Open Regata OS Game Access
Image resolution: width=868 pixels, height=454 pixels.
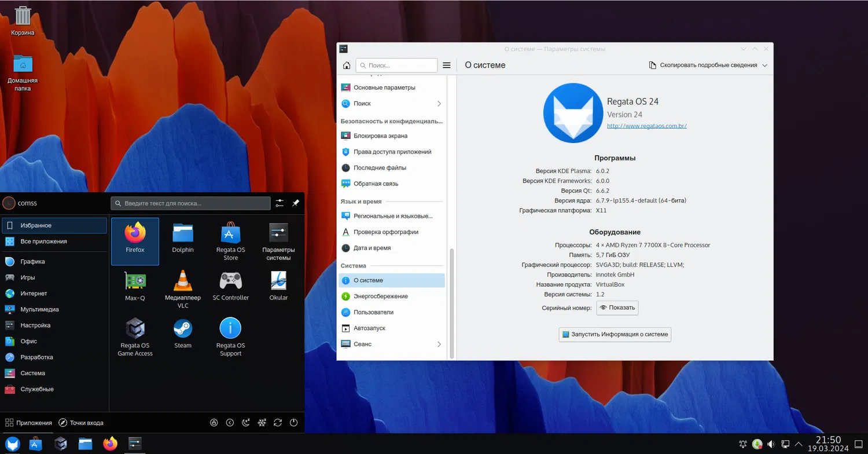point(135,337)
